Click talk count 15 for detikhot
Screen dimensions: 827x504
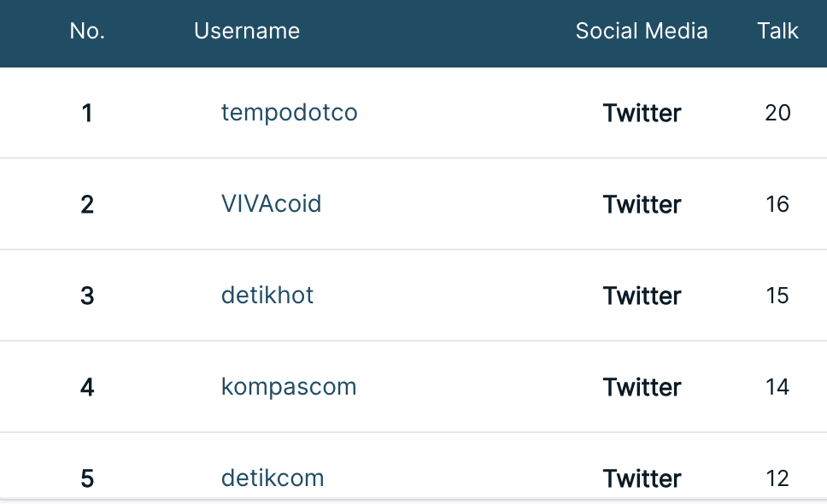[x=778, y=296]
